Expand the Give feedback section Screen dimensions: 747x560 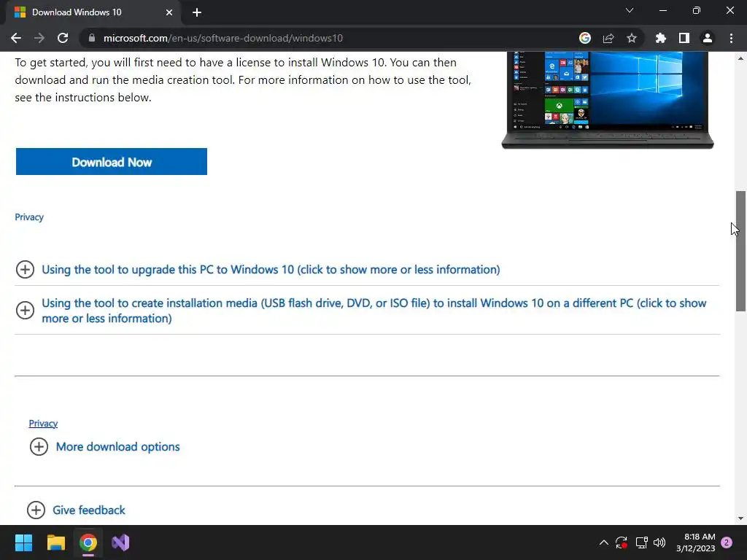[88, 510]
